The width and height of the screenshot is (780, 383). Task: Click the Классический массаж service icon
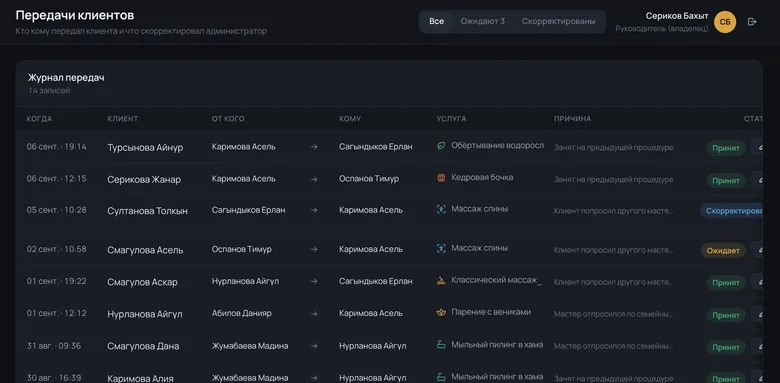tap(441, 281)
